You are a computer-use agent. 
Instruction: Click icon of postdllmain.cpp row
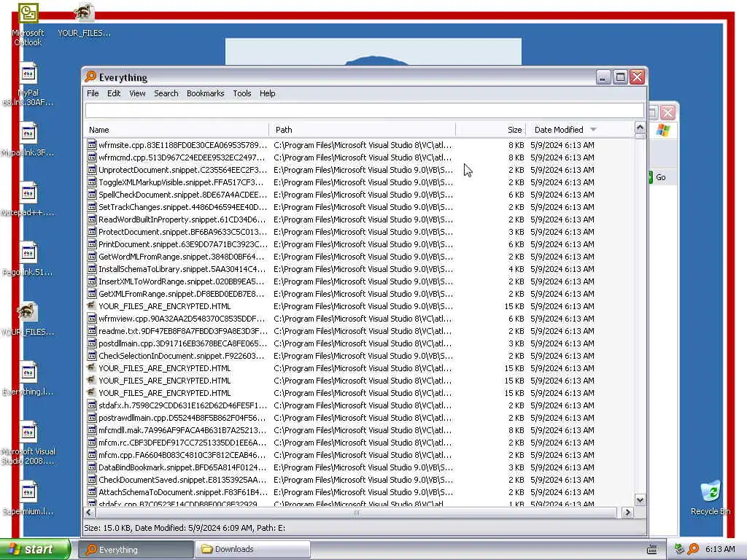tap(92, 343)
